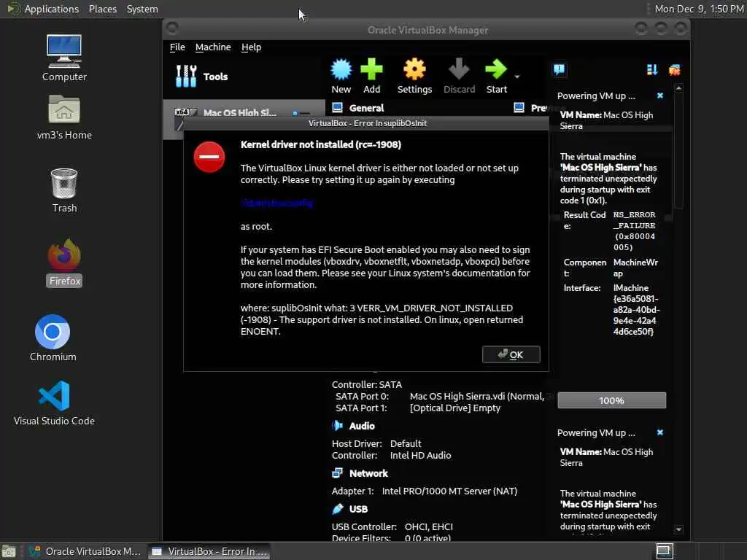Click the Host Driver Default value
This screenshot has width=747, height=560.
coord(406,443)
